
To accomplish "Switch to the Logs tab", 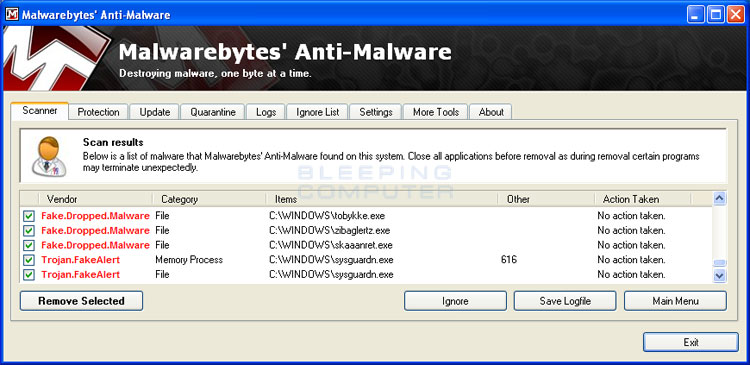I will 266,112.
